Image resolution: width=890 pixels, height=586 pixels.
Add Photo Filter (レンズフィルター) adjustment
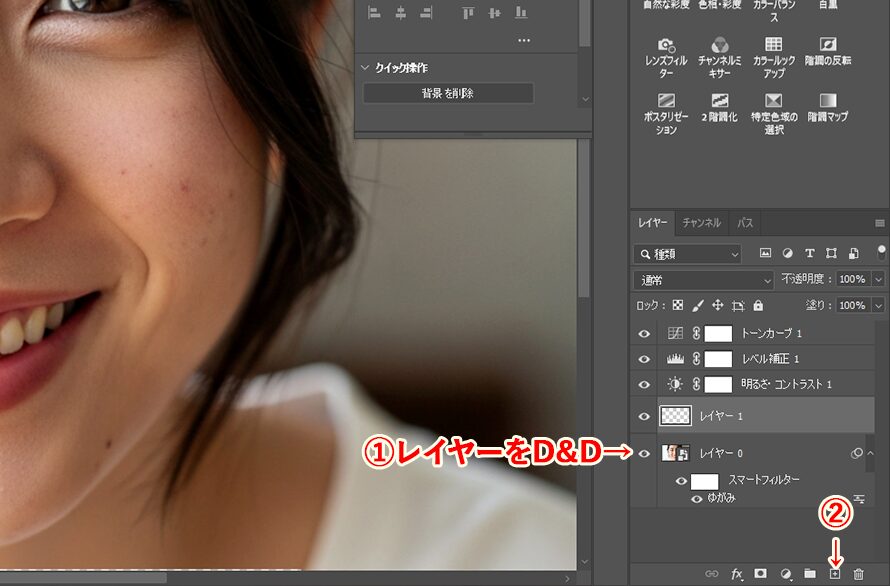[x=666, y=59]
